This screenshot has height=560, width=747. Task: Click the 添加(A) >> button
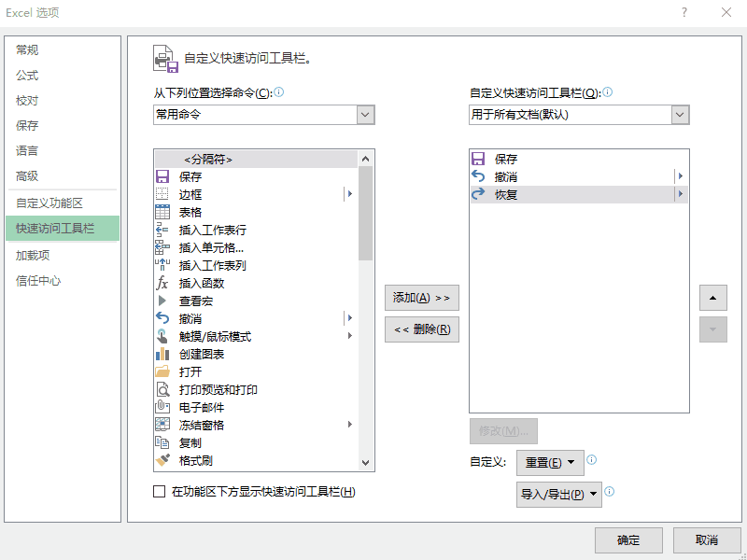[422, 298]
